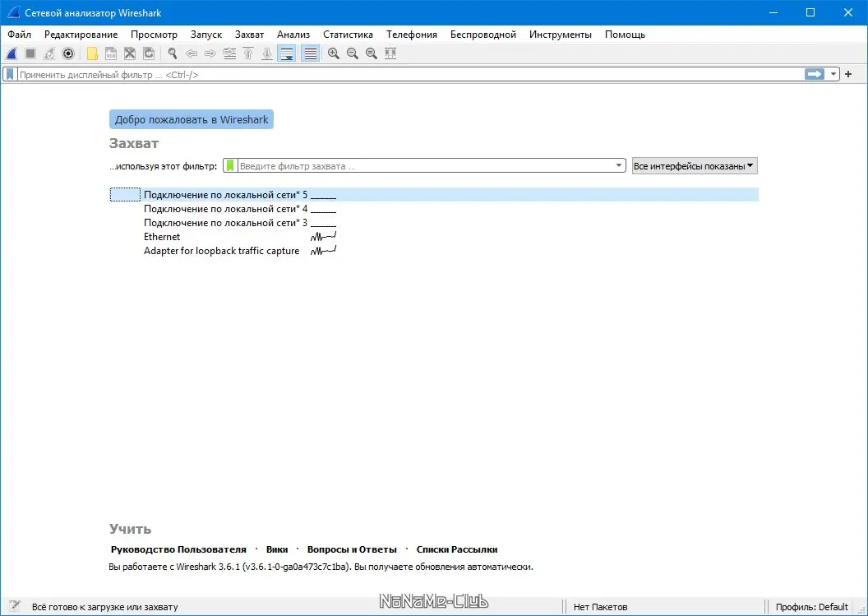Click the resize columns icon
Screen dimensions: 868x616
390,53
